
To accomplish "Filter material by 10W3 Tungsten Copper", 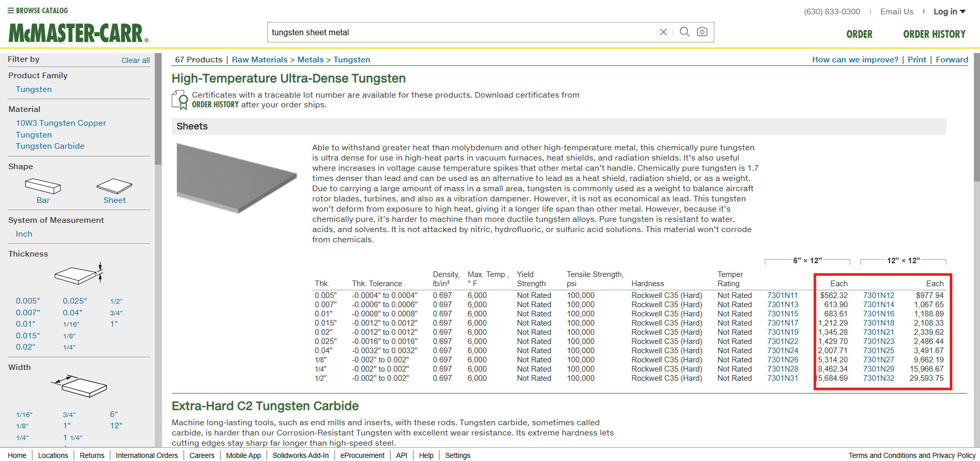I will (x=61, y=123).
